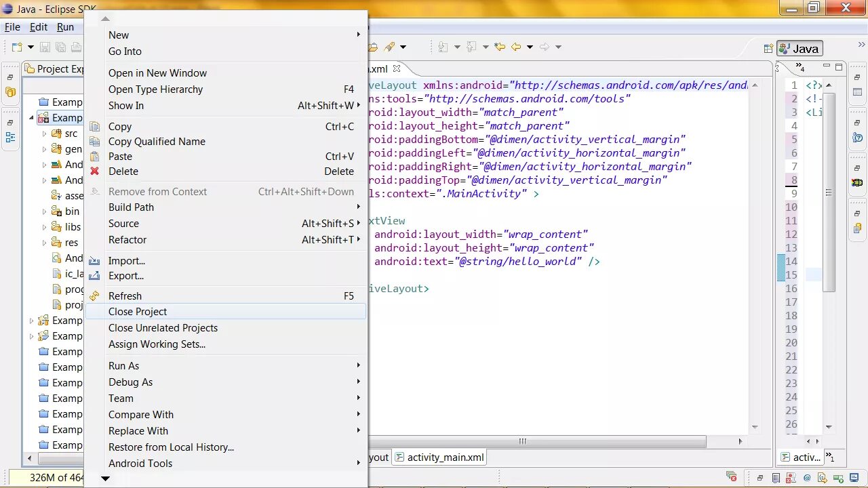The width and height of the screenshot is (868, 488).
Task: Close the .xml editor tab
Action: (x=397, y=68)
